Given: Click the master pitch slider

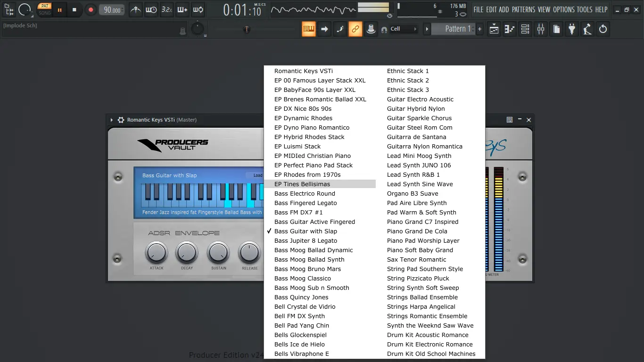Looking at the screenshot, I should pyautogui.click(x=246, y=30).
